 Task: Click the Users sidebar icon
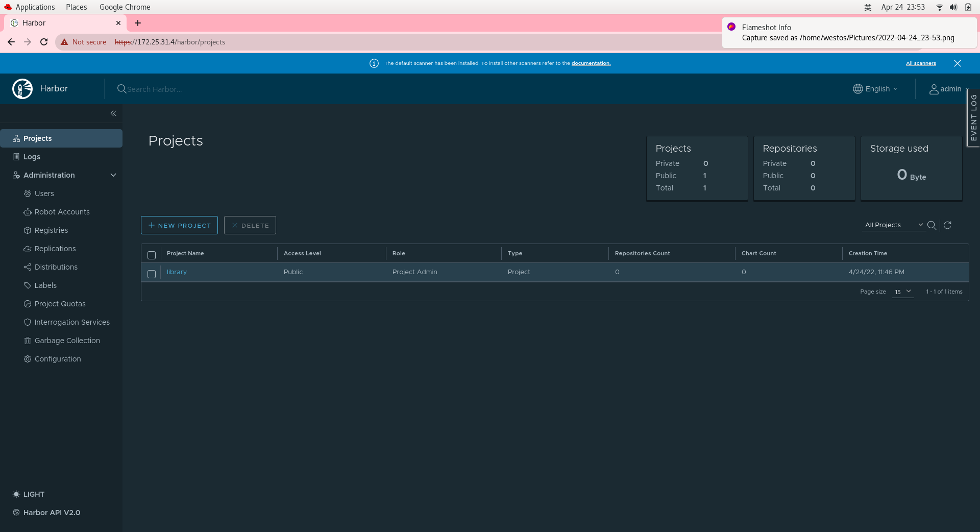tap(28, 194)
